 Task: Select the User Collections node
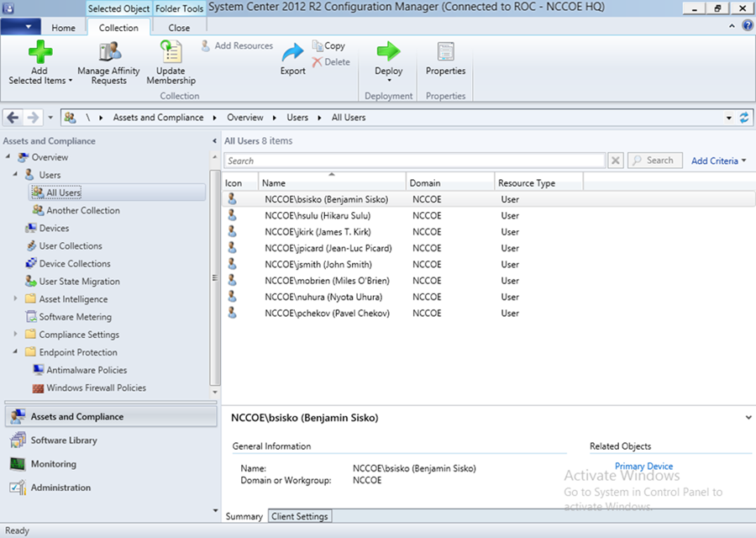pos(71,246)
